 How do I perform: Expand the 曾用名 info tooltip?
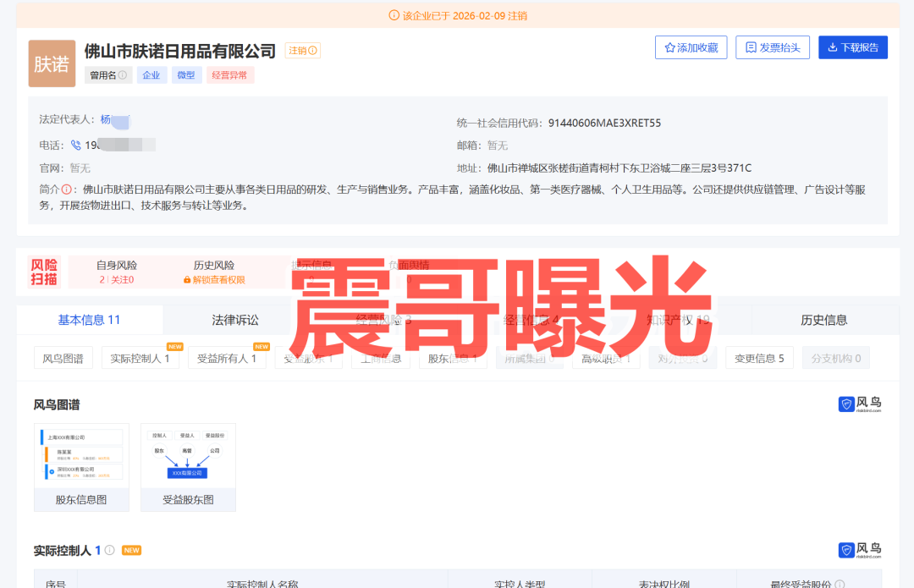point(123,74)
